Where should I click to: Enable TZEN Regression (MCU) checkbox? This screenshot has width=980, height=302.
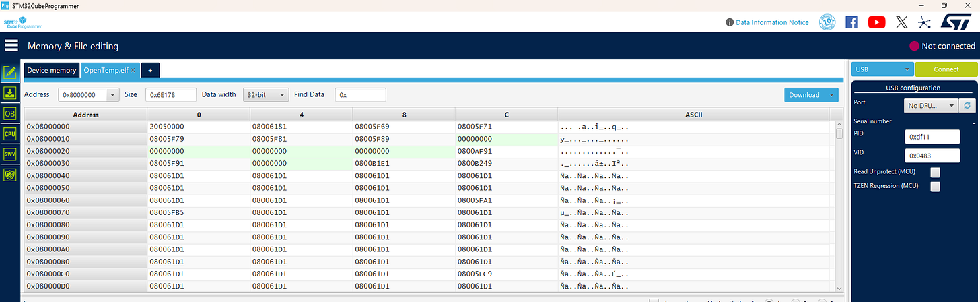point(935,187)
